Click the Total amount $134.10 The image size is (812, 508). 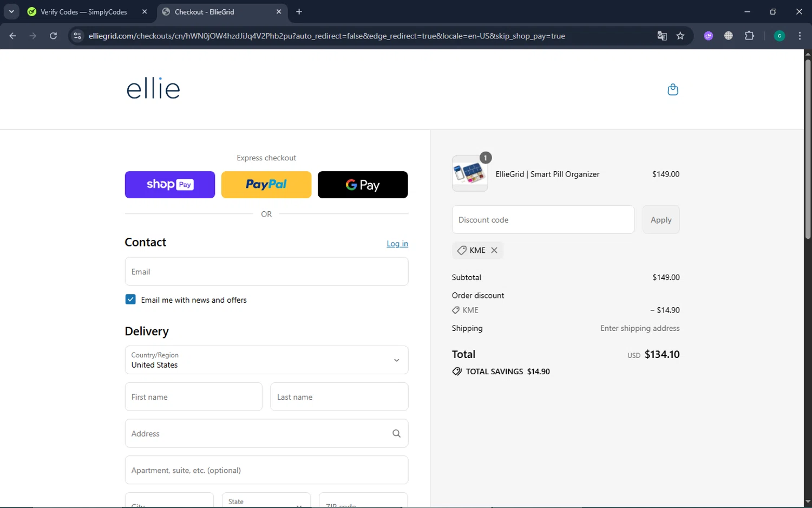click(662, 354)
